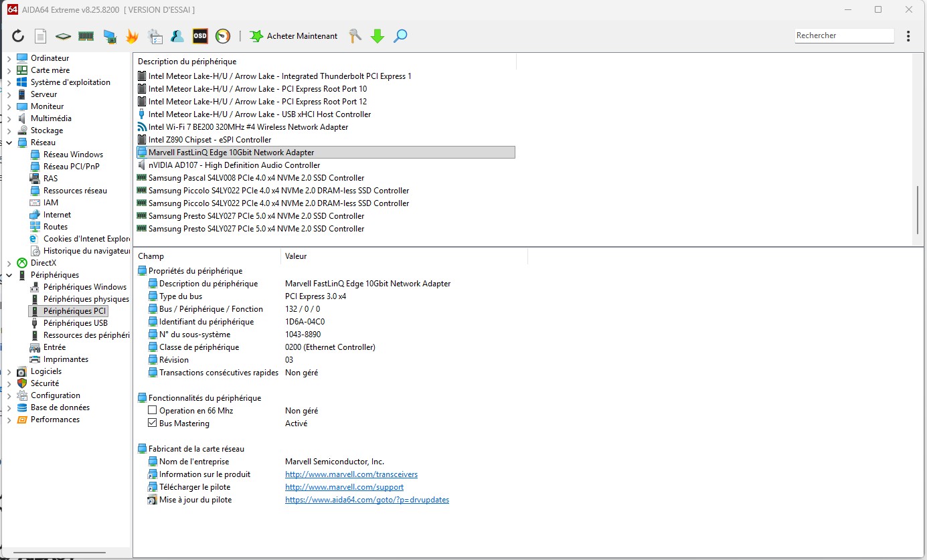Launch the system stability test flame icon
927x560 pixels.
pos(132,36)
